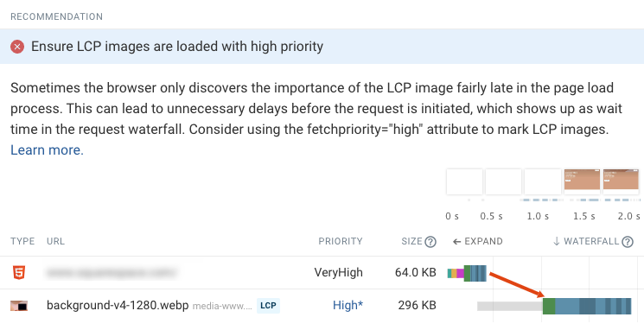Open the WATERFALL column help icon
This screenshot has width=644, height=330.
pyautogui.click(x=628, y=242)
